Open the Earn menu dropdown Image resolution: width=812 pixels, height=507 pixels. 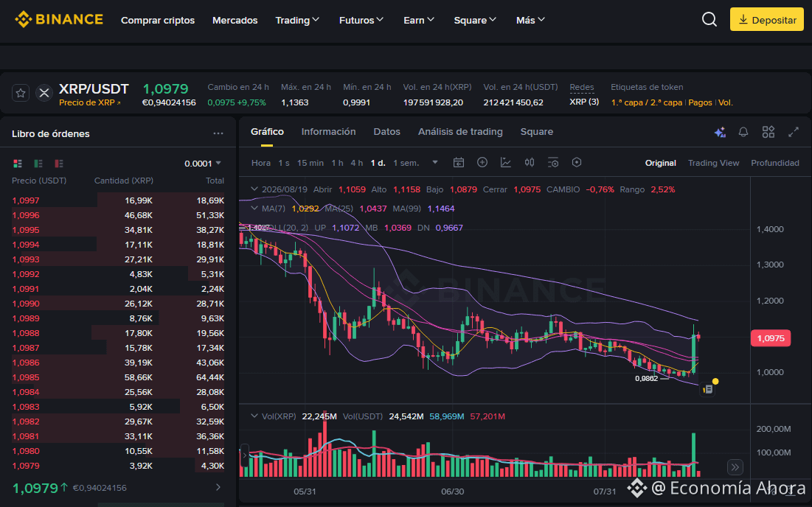pyautogui.click(x=418, y=20)
